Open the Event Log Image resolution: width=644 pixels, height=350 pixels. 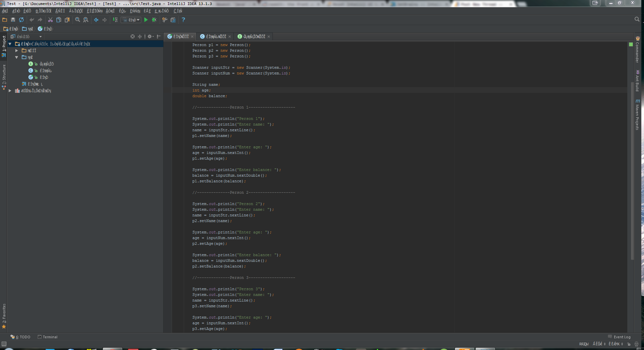[x=619, y=337]
